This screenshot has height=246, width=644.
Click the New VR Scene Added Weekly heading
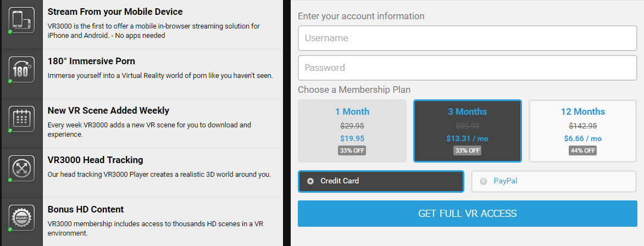click(108, 110)
